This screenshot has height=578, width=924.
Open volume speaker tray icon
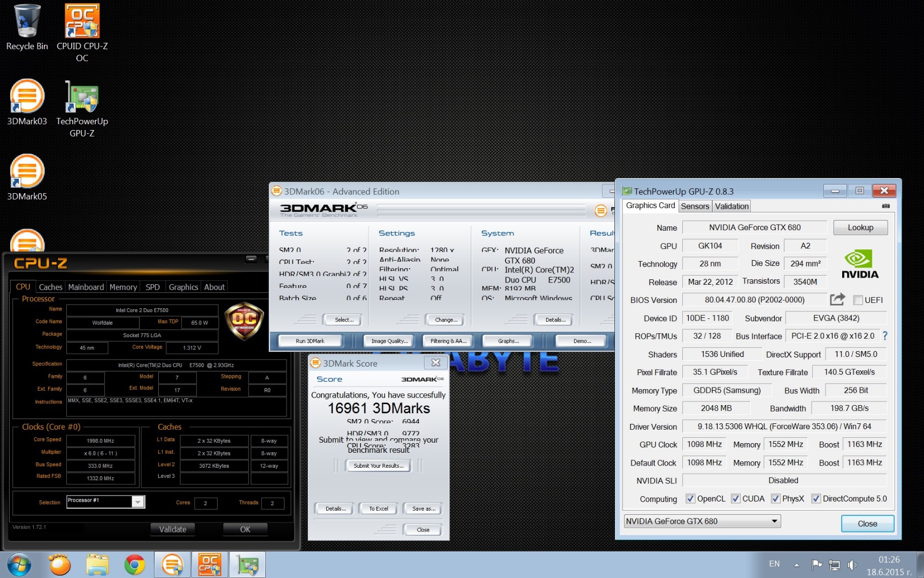coord(852,565)
